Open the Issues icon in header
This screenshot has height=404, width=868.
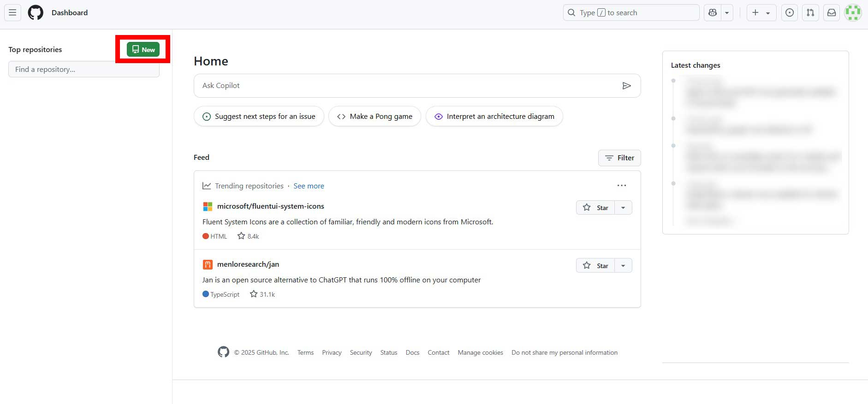(790, 12)
